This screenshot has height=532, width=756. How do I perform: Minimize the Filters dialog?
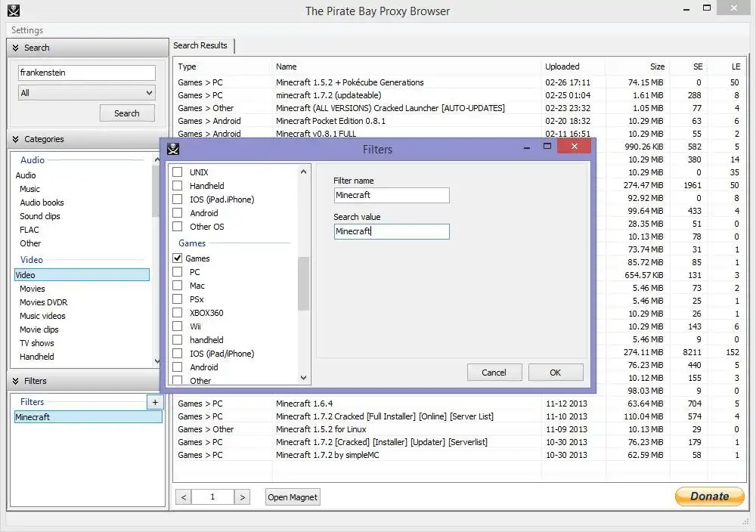tap(526, 147)
